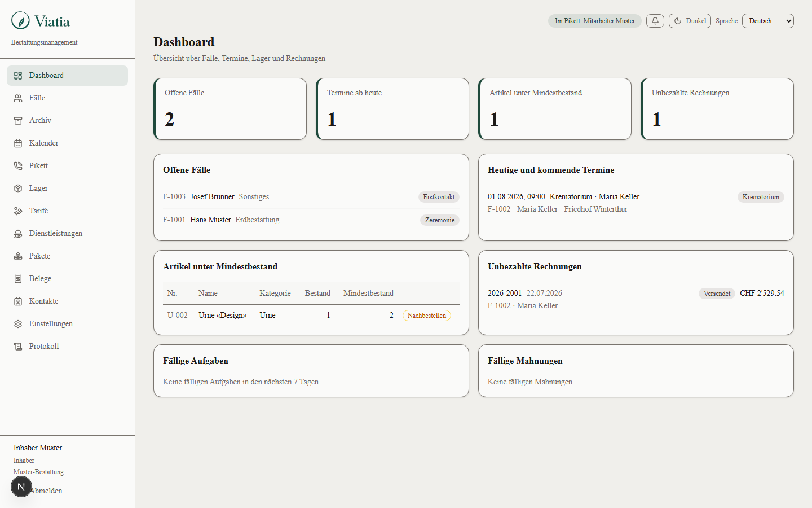Click the Urne «Design» name cell
Screen dimensions: 812x508
(223, 316)
